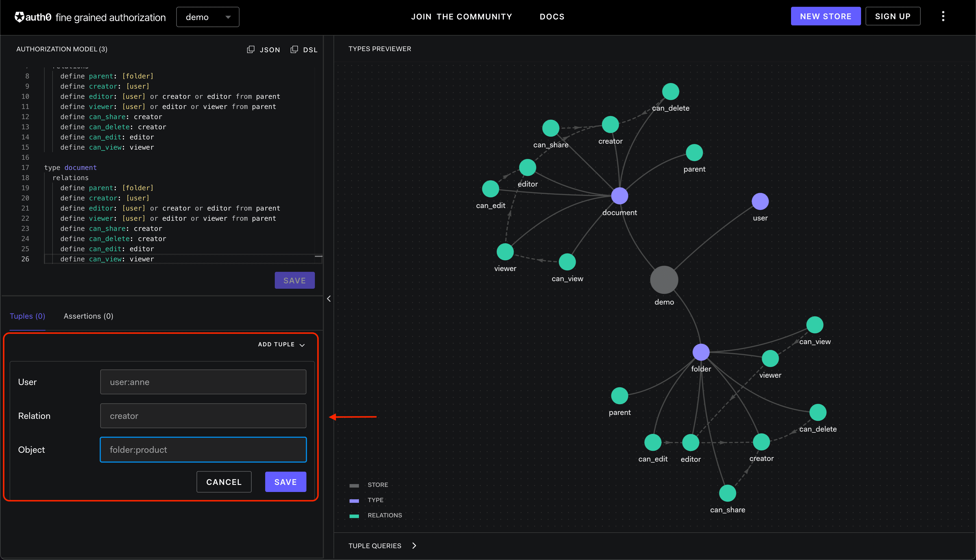Image resolution: width=976 pixels, height=560 pixels.
Task: Save the authorization model
Action: point(295,280)
